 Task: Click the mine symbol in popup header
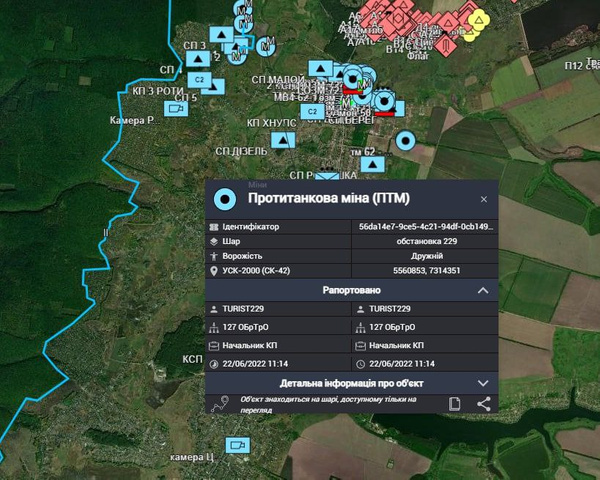coord(225,199)
